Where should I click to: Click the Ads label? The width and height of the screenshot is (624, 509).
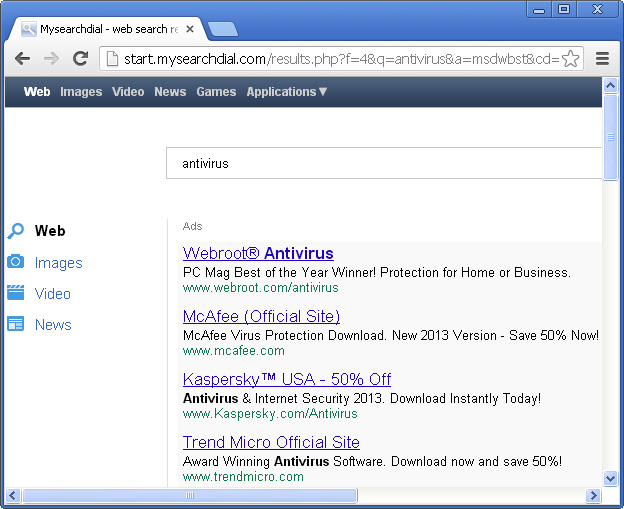tap(193, 226)
